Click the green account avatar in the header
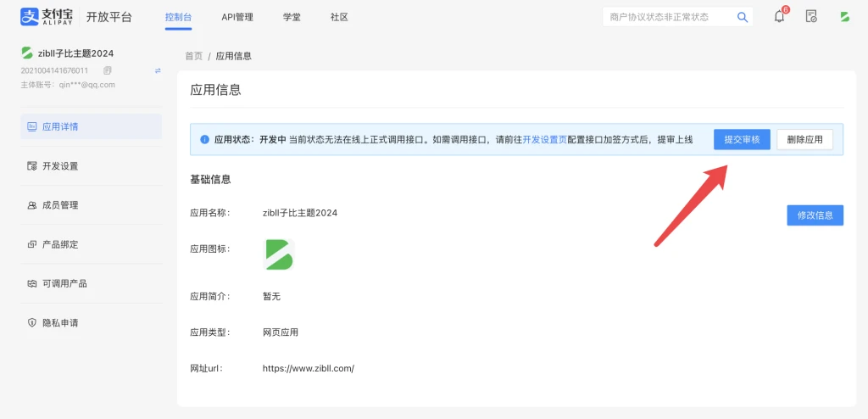Screen dimensions: 868x419 click(844, 16)
